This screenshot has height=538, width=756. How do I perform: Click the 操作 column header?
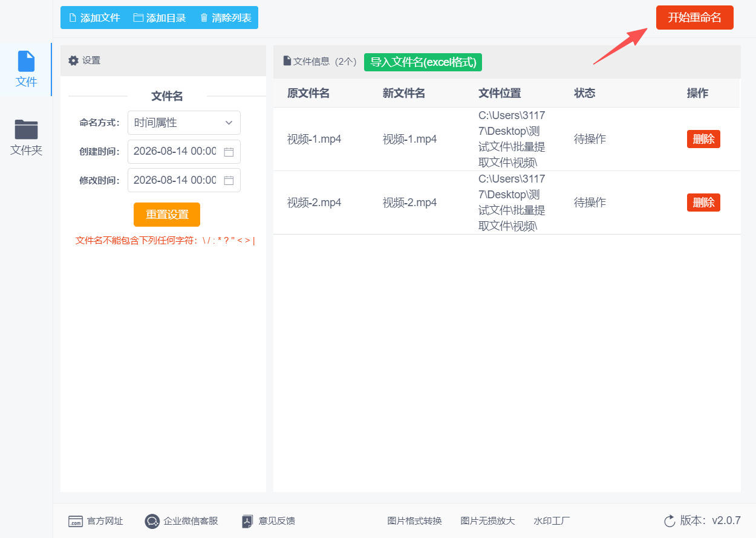point(698,93)
